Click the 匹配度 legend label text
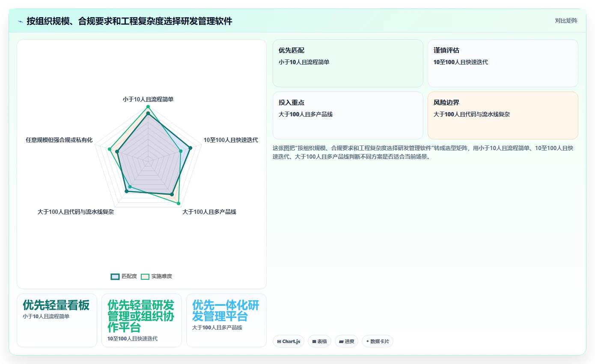This screenshot has height=364, width=595. (129, 276)
